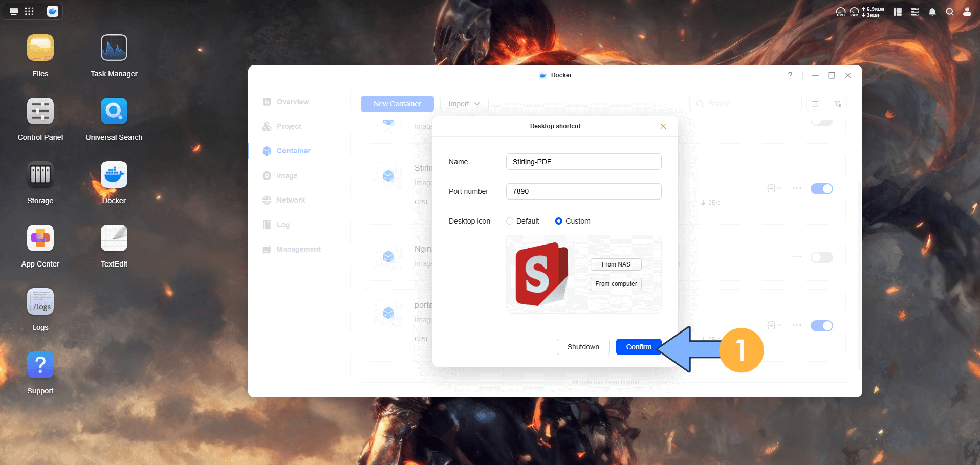Choose icon From NAS
The image size is (980, 465).
pos(616,264)
